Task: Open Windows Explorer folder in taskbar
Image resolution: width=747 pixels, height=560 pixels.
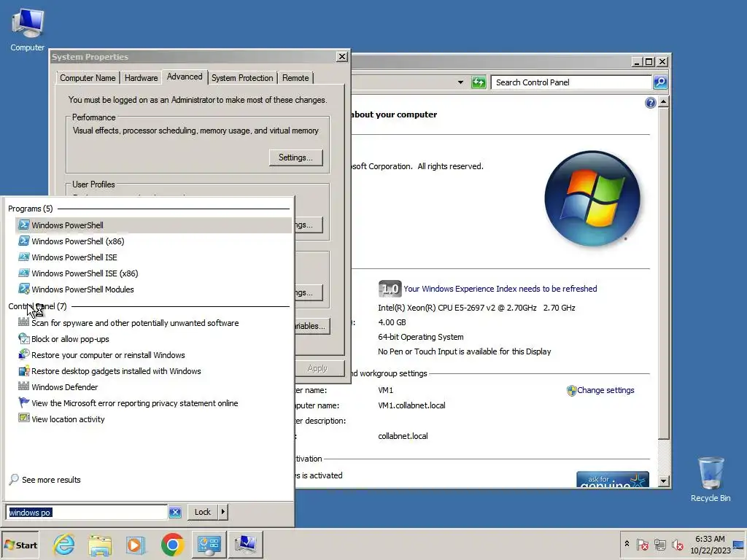Action: 100,544
